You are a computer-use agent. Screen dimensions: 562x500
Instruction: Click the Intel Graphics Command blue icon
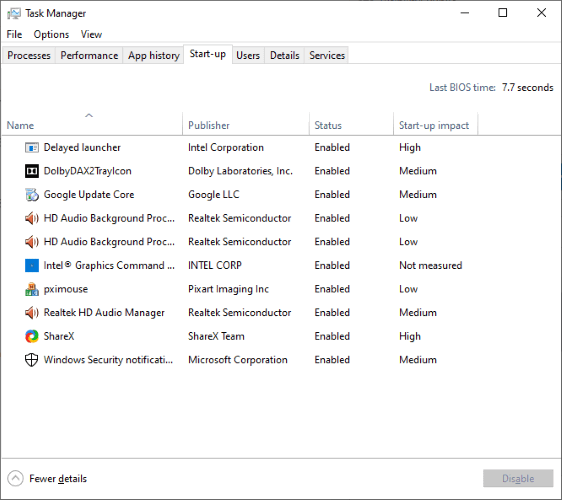click(32, 266)
